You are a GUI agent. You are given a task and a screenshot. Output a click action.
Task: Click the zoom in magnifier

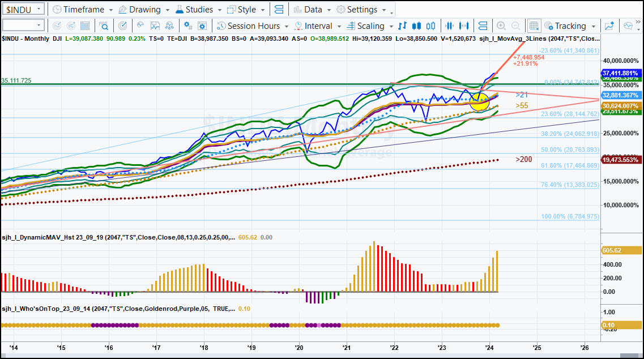point(501,26)
